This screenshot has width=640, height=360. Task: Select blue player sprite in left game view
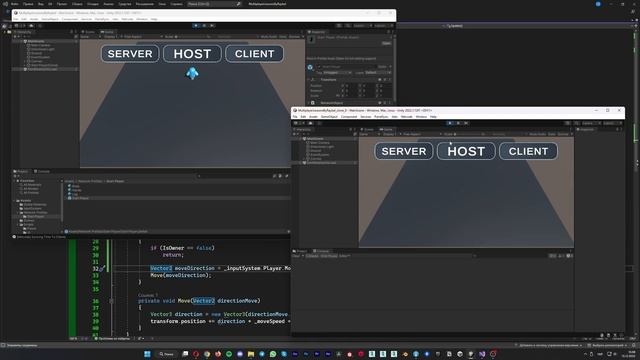click(192, 73)
